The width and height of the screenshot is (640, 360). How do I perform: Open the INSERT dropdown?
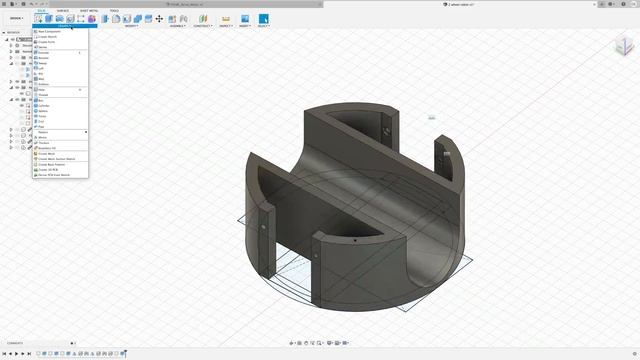tap(245, 26)
